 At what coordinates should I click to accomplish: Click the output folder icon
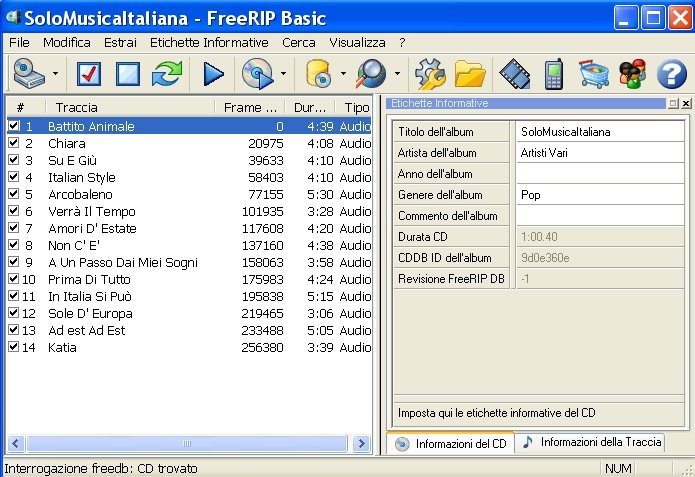pos(470,74)
